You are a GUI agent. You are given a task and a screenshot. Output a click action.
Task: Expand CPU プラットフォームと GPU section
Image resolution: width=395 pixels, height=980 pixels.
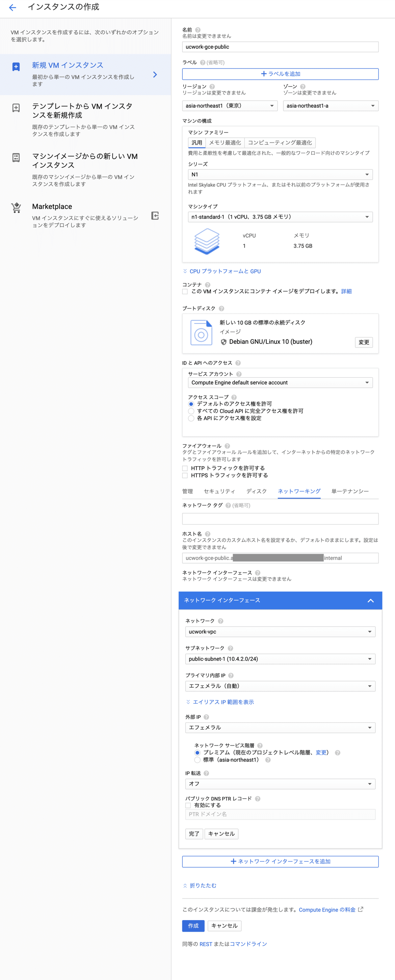coord(222,271)
